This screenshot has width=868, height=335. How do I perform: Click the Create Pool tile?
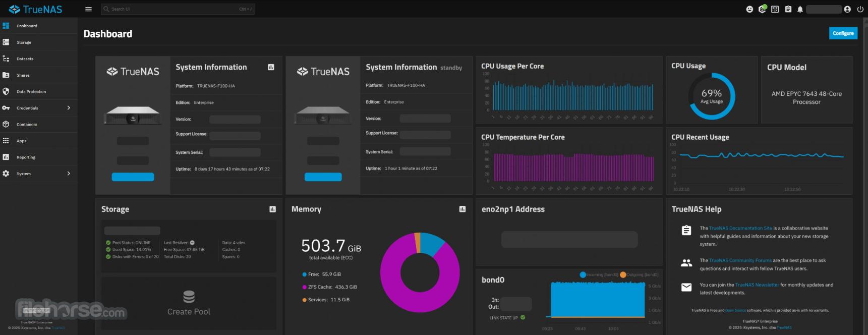(189, 303)
